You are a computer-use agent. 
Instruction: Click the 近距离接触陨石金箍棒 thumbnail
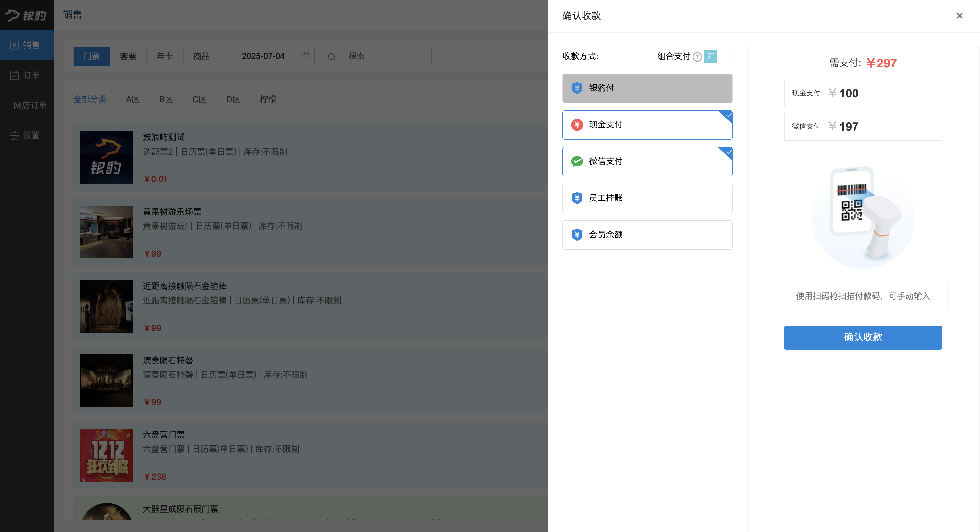(x=107, y=306)
